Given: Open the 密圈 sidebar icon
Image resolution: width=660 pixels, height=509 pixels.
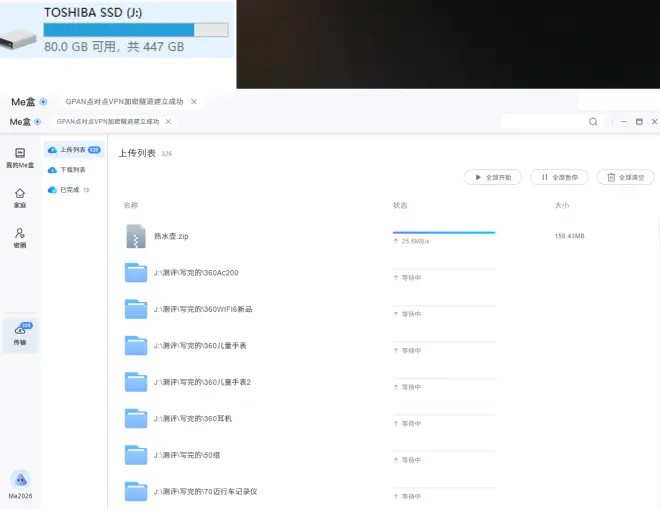Looking at the screenshot, I should (19, 237).
